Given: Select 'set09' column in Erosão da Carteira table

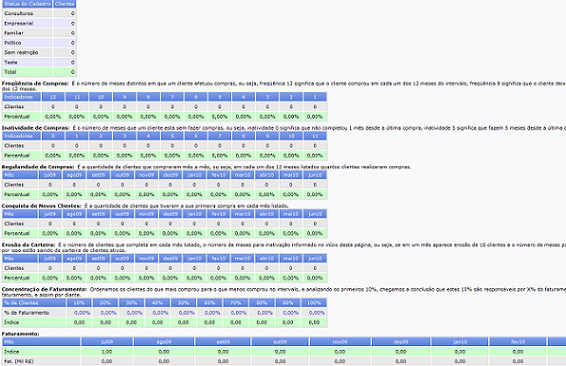Looking at the screenshot, I should (x=98, y=258).
